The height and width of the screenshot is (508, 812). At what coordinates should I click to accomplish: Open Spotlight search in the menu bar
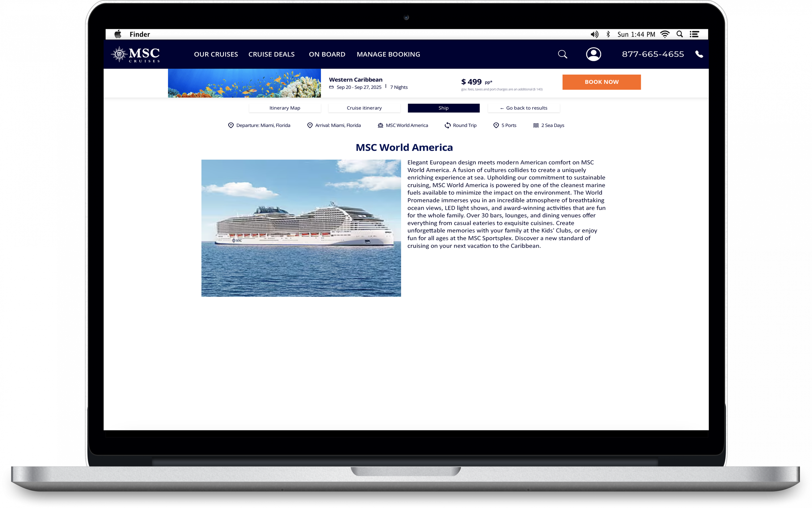click(x=680, y=34)
